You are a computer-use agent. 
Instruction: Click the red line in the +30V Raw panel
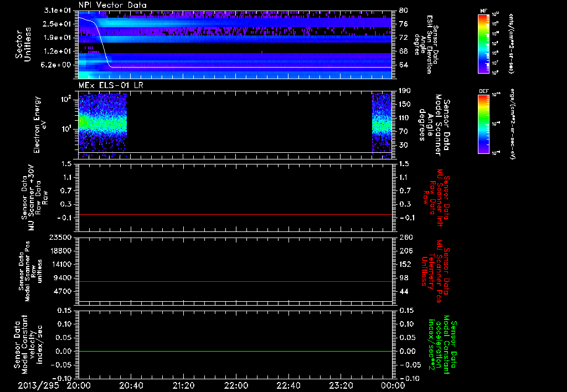pos(235,214)
